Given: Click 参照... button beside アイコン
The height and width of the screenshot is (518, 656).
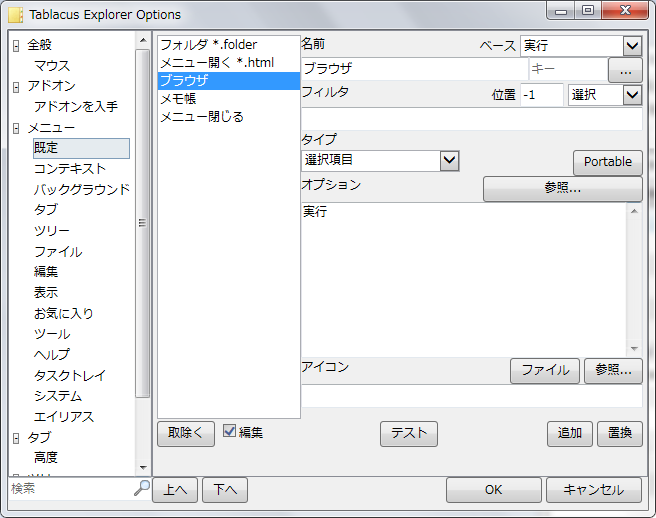Looking at the screenshot, I should [x=613, y=370].
